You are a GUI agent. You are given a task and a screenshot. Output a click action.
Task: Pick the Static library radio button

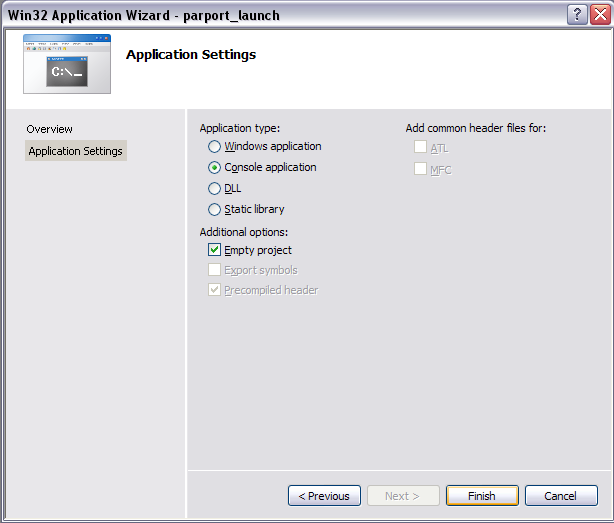214,209
